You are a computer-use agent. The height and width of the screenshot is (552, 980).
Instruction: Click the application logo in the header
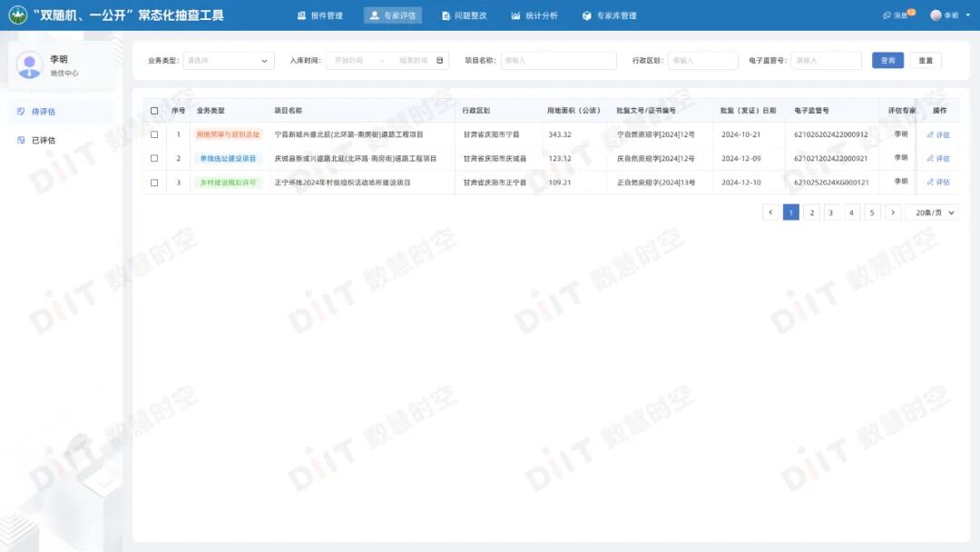tap(17, 15)
